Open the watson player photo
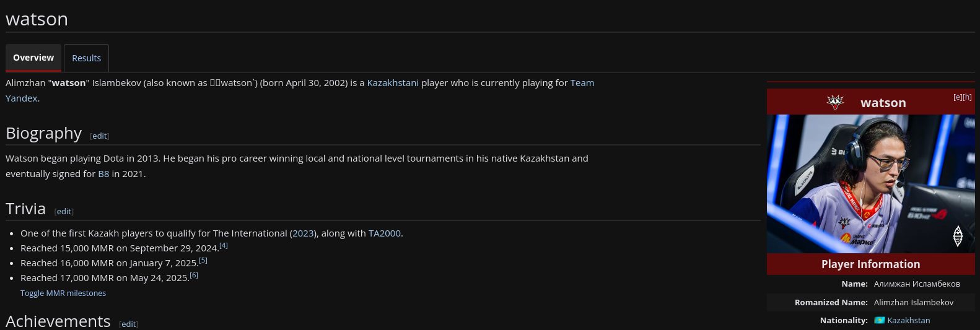Viewport: 980px width, 330px height. 870,184
